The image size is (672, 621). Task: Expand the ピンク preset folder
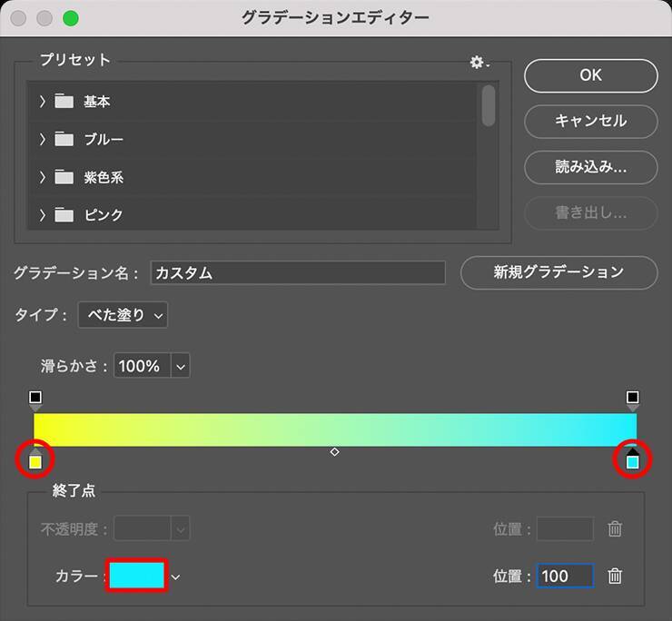[x=42, y=214]
